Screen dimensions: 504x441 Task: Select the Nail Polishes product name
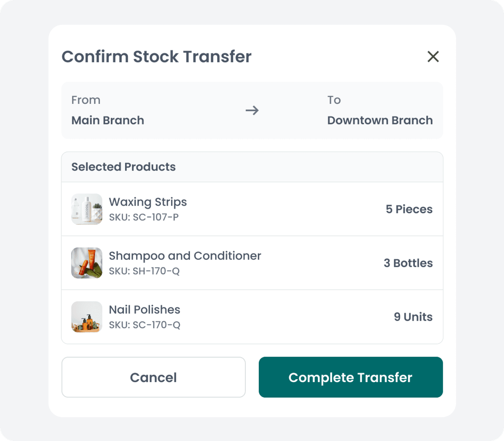coord(144,309)
